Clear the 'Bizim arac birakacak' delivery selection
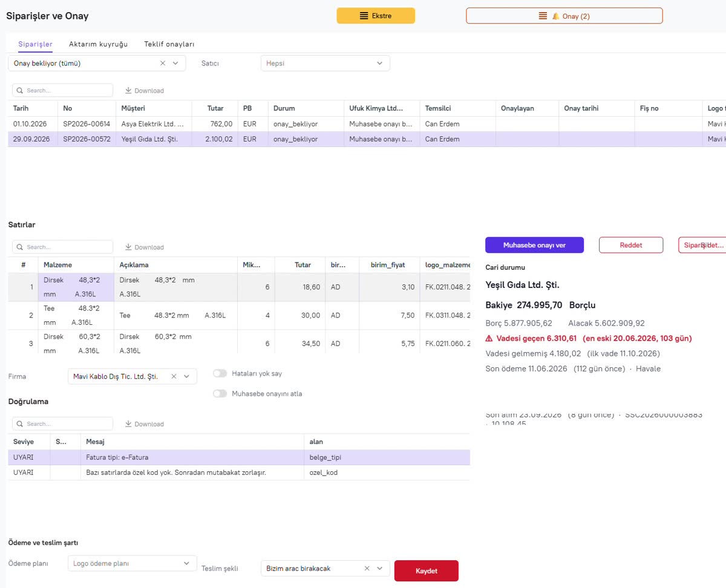Viewport: 726px width, 588px height. [367, 569]
